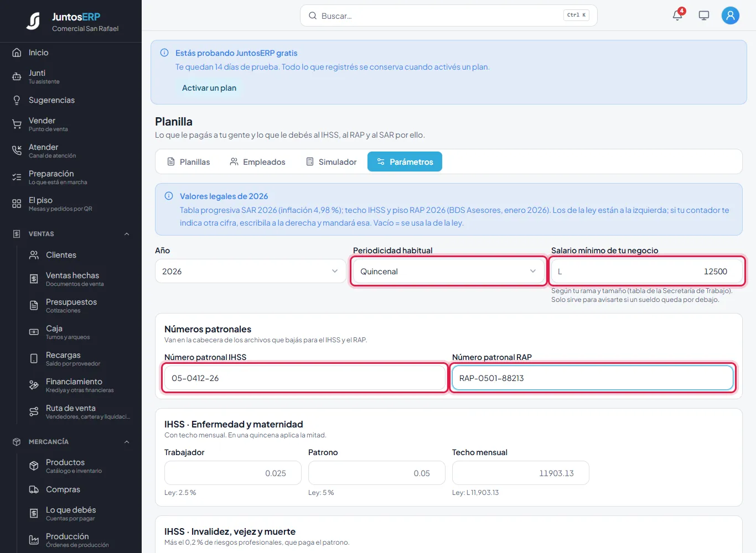Open the notifications bell icon
Image resolution: width=756 pixels, height=553 pixels.
click(677, 15)
